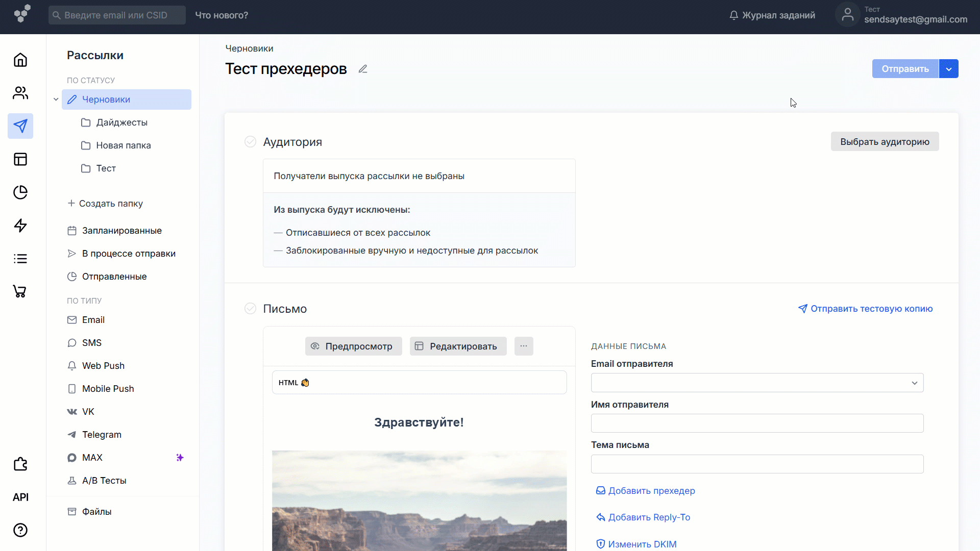Open Журнал заданий notification bell
This screenshot has width=980, height=551.
(734, 15)
